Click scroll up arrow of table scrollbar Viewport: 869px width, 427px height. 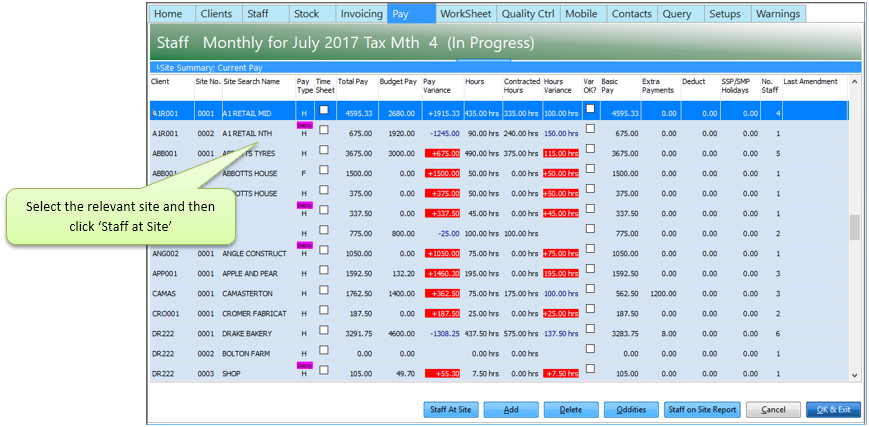pos(854,82)
